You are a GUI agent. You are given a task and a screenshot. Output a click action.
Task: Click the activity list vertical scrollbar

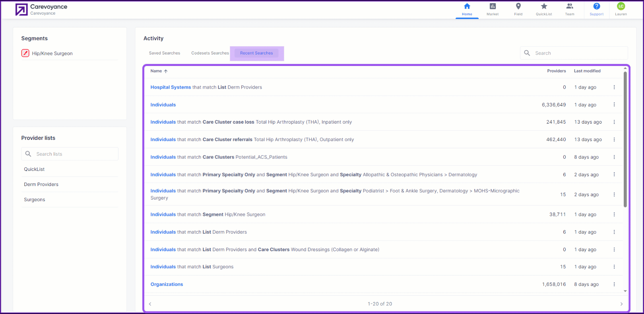[x=625, y=139]
